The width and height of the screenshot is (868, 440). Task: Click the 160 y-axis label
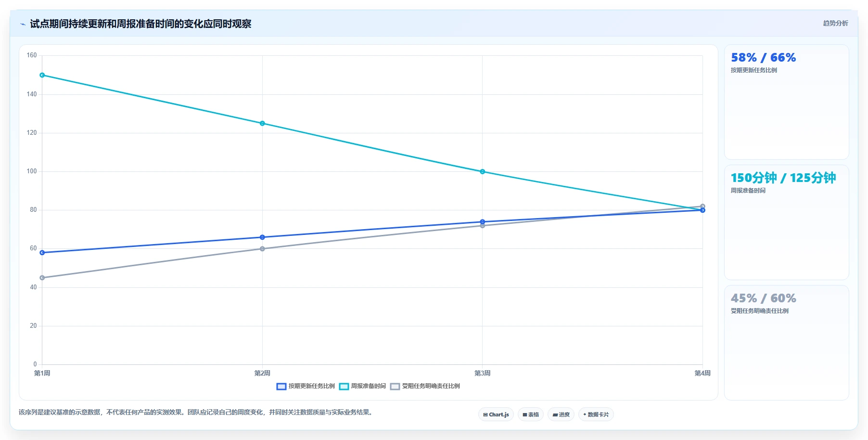[x=32, y=55]
